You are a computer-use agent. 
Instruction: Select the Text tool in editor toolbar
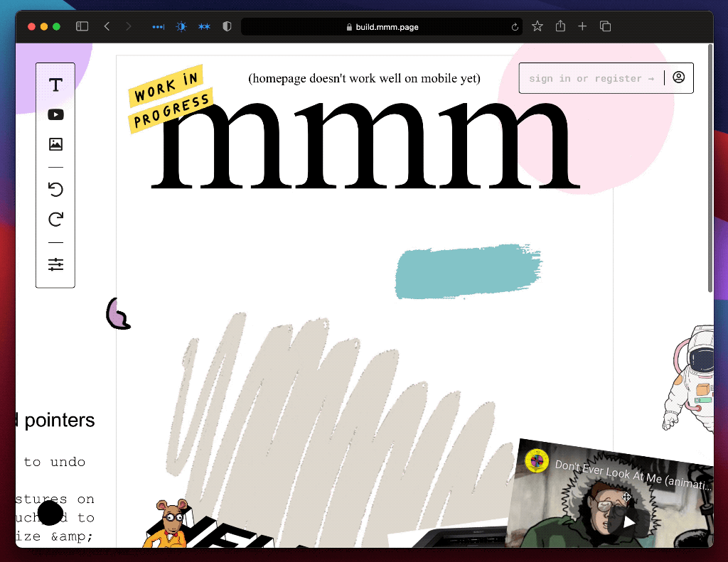[55, 85]
